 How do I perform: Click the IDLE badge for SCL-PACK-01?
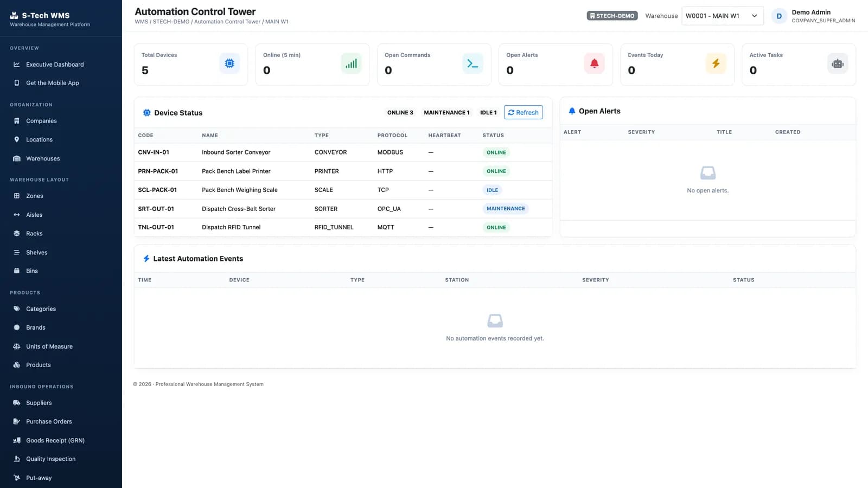point(492,190)
